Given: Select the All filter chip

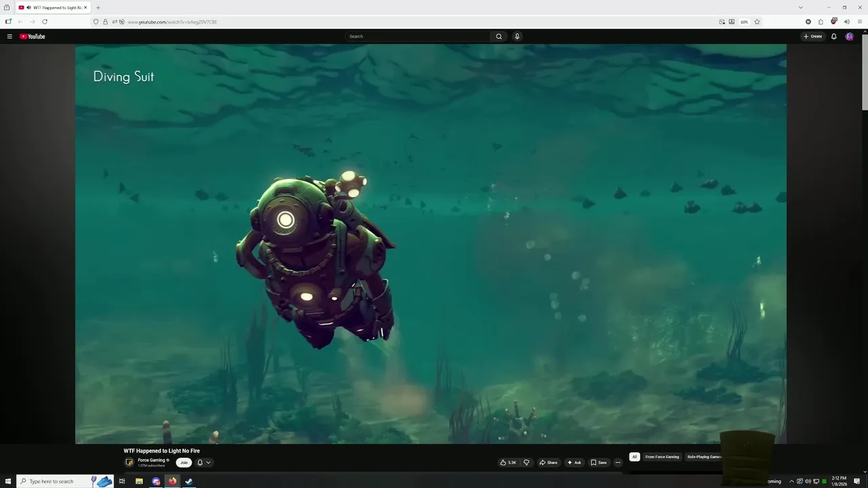Looking at the screenshot, I should [635, 457].
